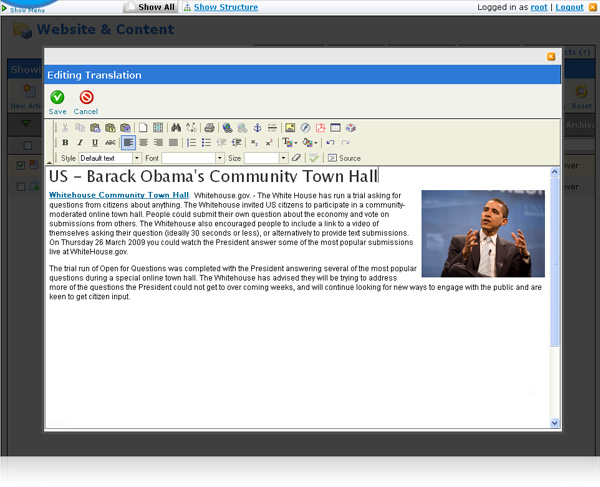Viewport: 600px width, 487px height.
Task: Click the Logout link
Action: point(569,7)
